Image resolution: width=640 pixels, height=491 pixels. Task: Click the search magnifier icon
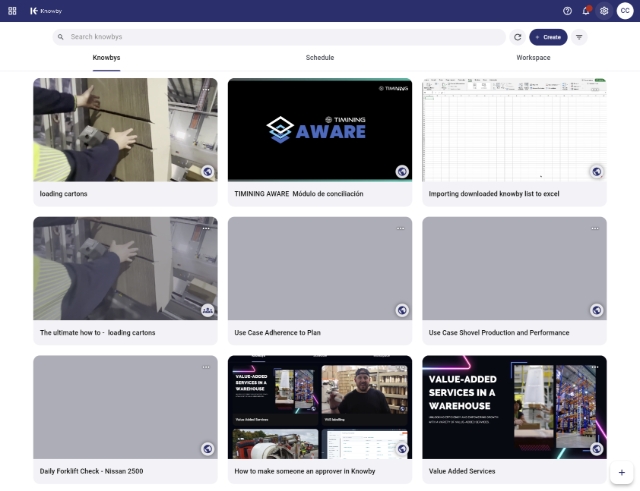pos(60,37)
